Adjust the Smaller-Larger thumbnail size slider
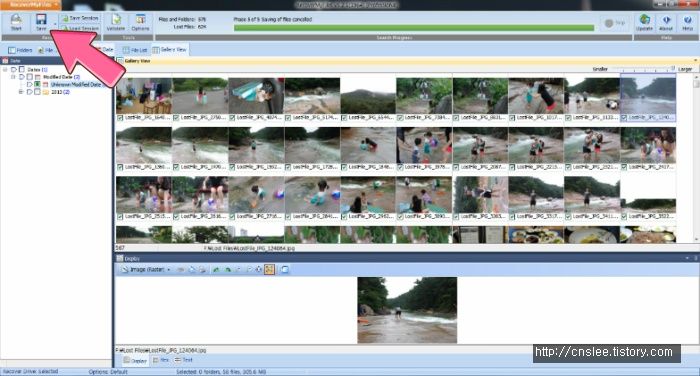The height and width of the screenshot is (376, 700). 643,69
